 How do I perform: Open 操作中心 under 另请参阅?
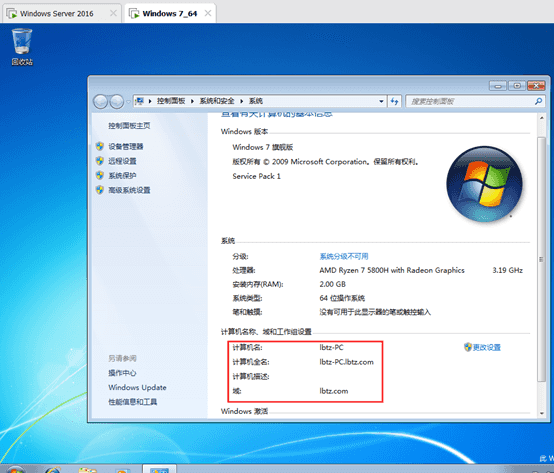click(x=122, y=373)
